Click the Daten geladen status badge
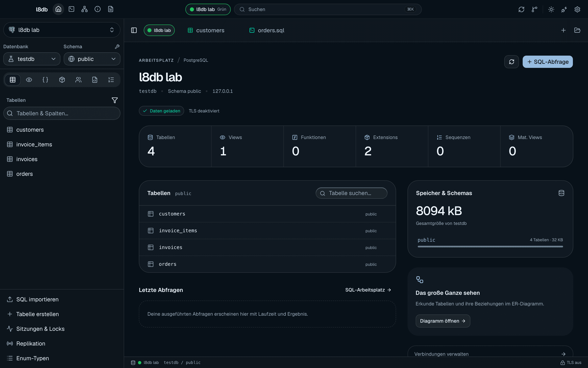Screen dimensions: 588x368 (161, 111)
